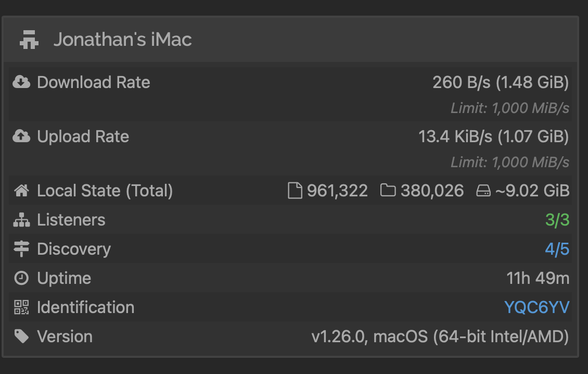Click the Upload Rate cloud icon
The height and width of the screenshot is (374, 588).
click(21, 136)
